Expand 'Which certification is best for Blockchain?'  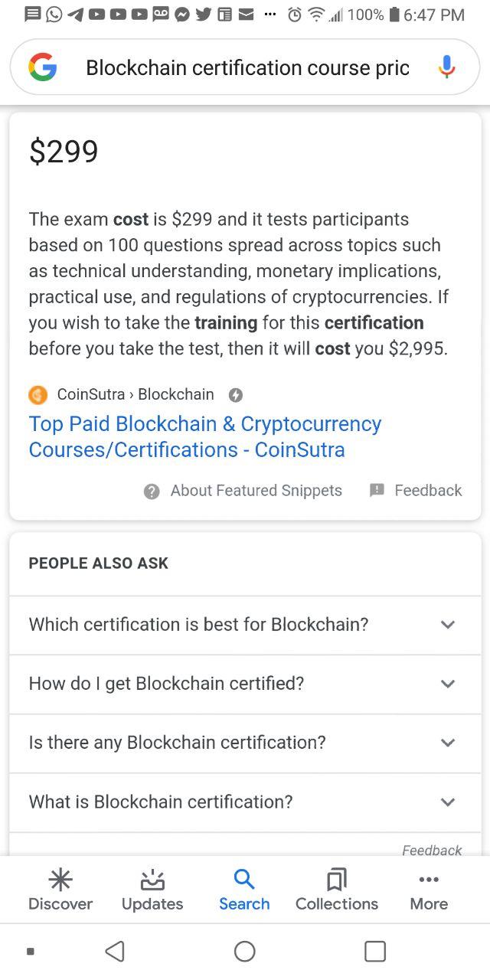[x=245, y=625]
